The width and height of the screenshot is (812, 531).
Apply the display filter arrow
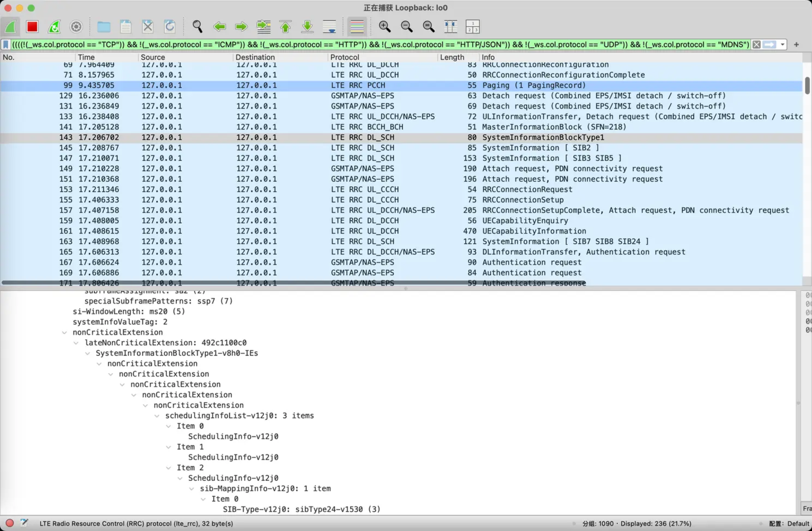click(769, 44)
